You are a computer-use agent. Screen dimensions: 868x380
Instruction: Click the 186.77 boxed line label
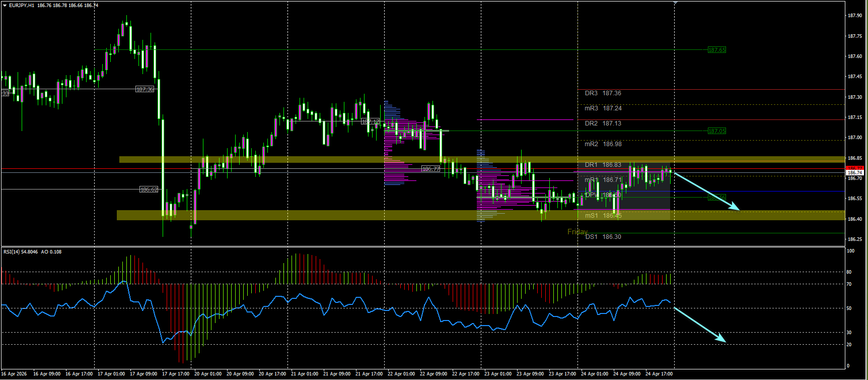(430, 169)
